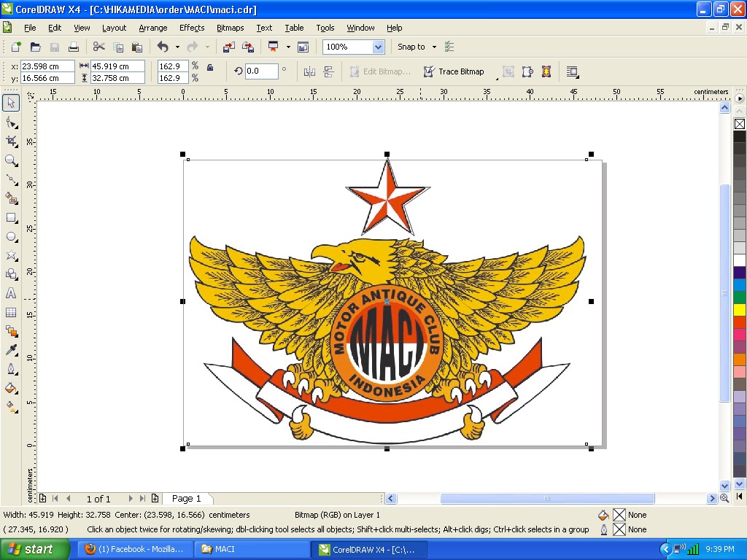Undo the last action
Image resolution: width=747 pixels, height=560 pixels.
pos(163,47)
